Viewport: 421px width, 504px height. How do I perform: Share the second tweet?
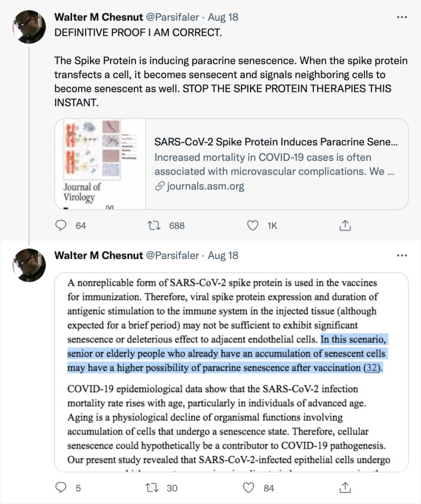click(345, 488)
